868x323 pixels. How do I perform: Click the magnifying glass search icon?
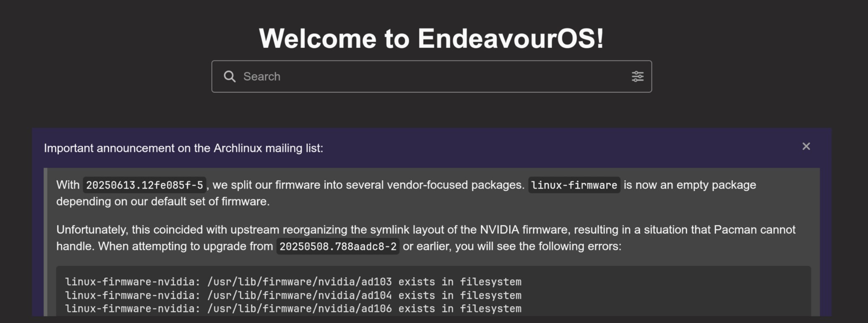coord(229,76)
